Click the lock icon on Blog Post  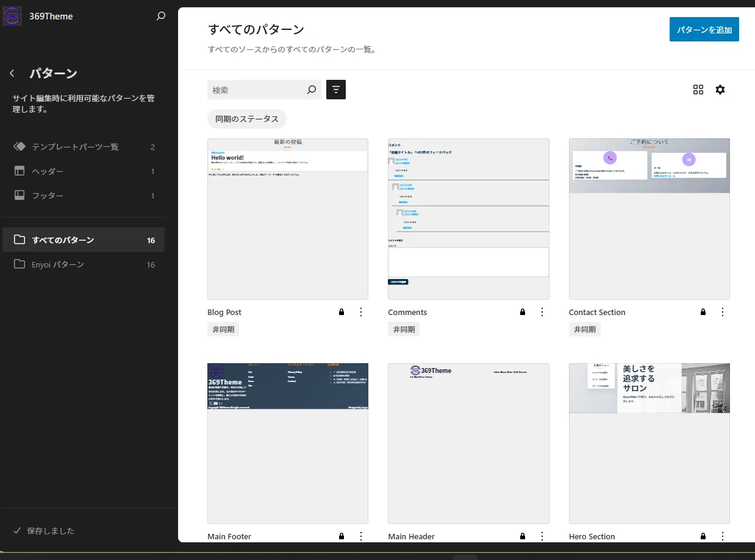pos(342,312)
